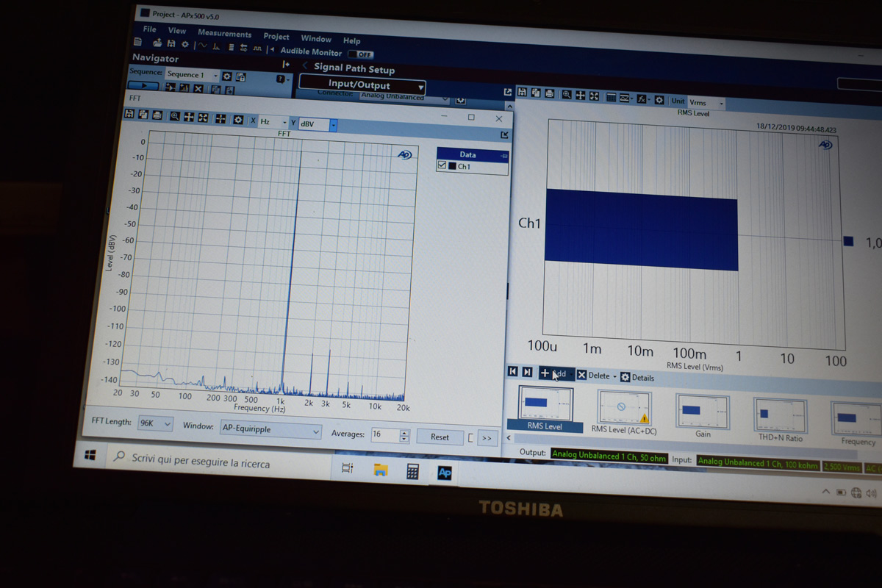
Task: Go back with Signal Path Setup arrow
Action: (305, 66)
